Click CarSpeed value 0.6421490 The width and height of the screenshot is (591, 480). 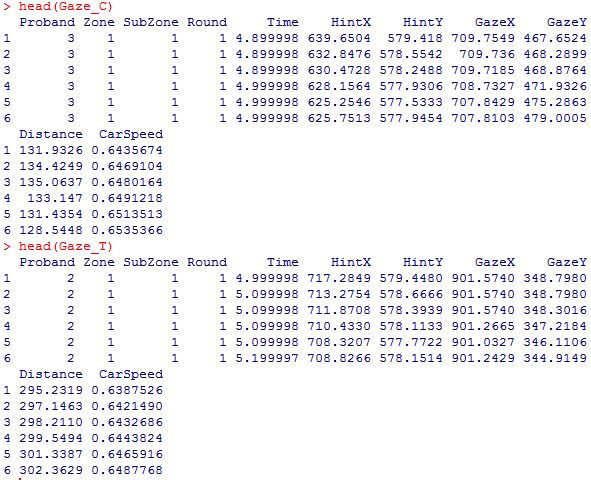pos(127,406)
